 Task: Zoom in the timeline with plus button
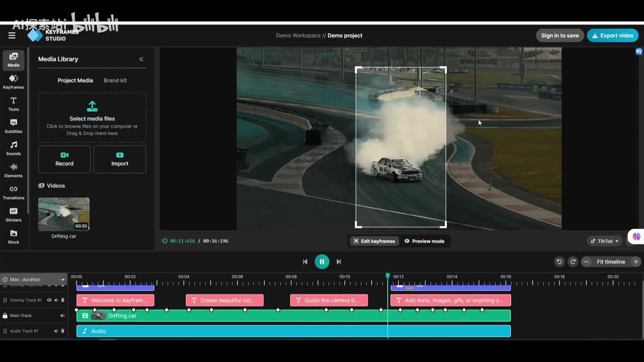coord(635,261)
